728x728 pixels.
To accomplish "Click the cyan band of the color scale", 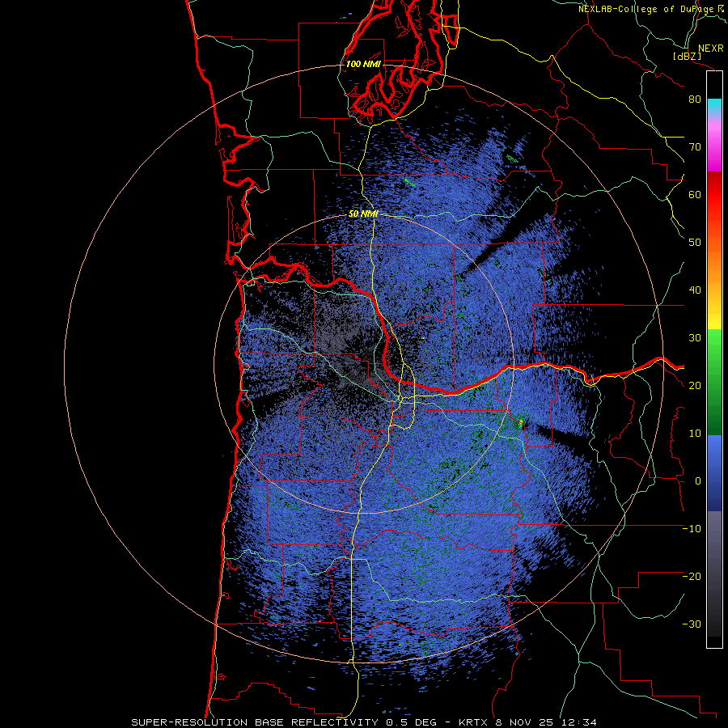I will pyautogui.click(x=714, y=106).
